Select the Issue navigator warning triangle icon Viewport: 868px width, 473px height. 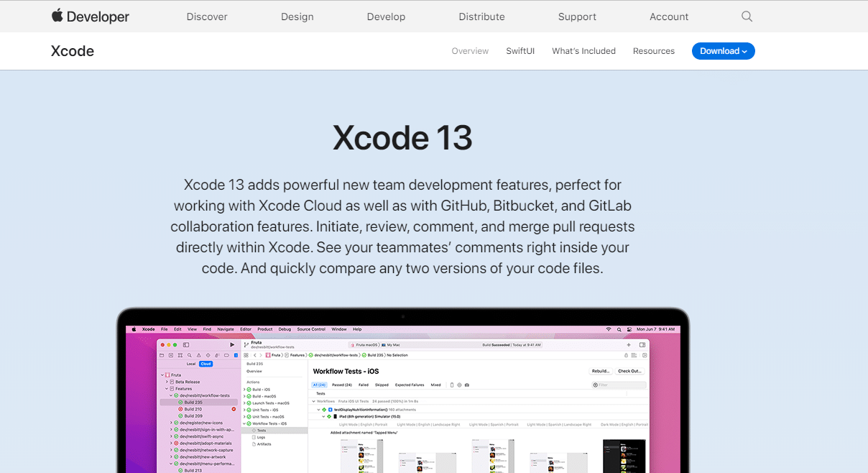tap(199, 355)
